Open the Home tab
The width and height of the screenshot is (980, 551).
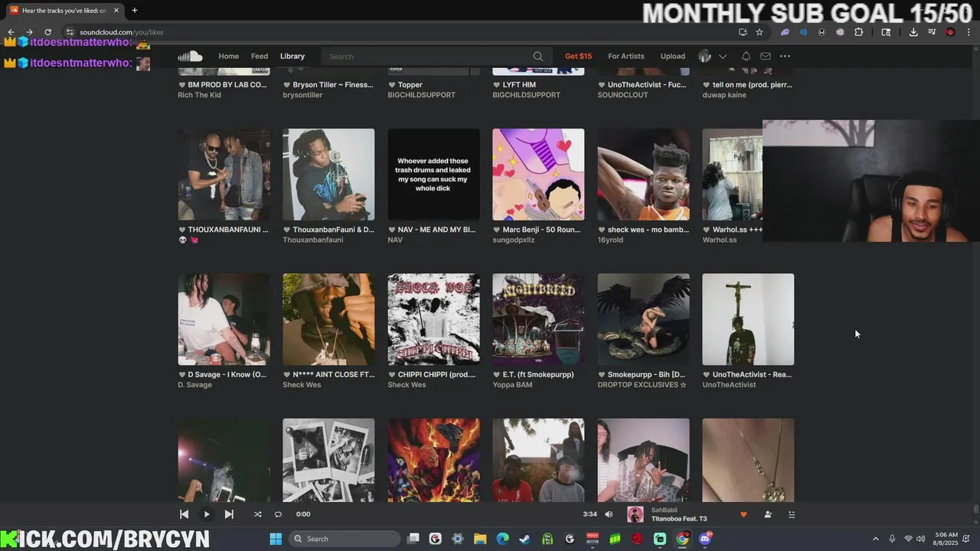228,56
